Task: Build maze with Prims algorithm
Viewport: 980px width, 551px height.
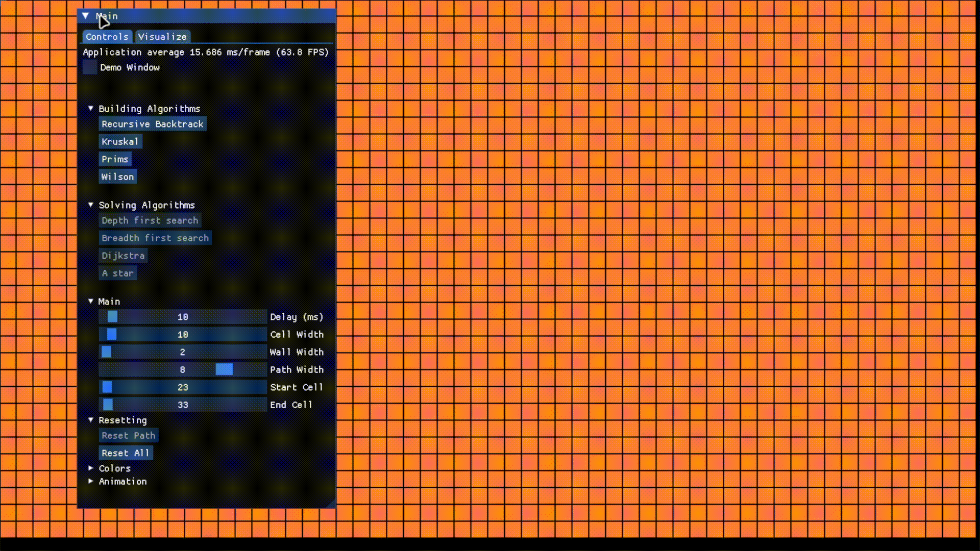Action: point(115,159)
